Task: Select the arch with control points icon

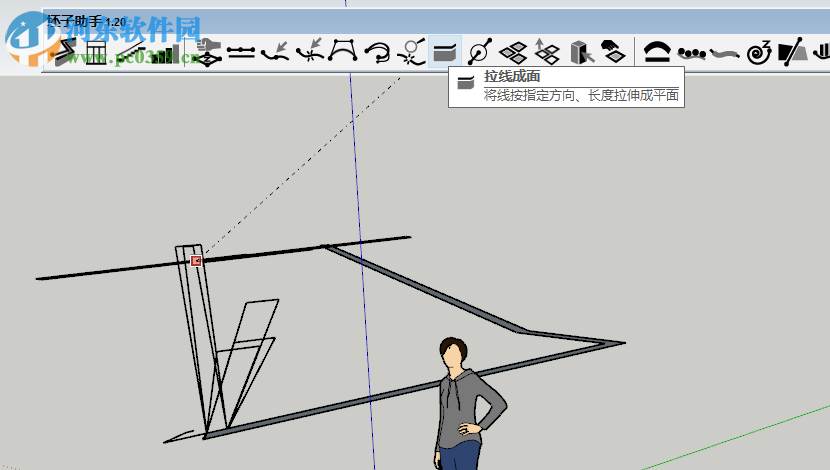Action: pyautogui.click(x=342, y=51)
